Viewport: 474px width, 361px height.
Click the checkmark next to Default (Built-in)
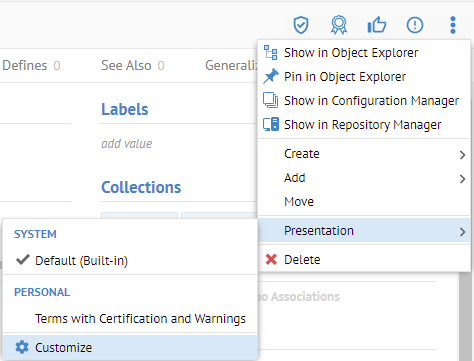click(x=23, y=260)
